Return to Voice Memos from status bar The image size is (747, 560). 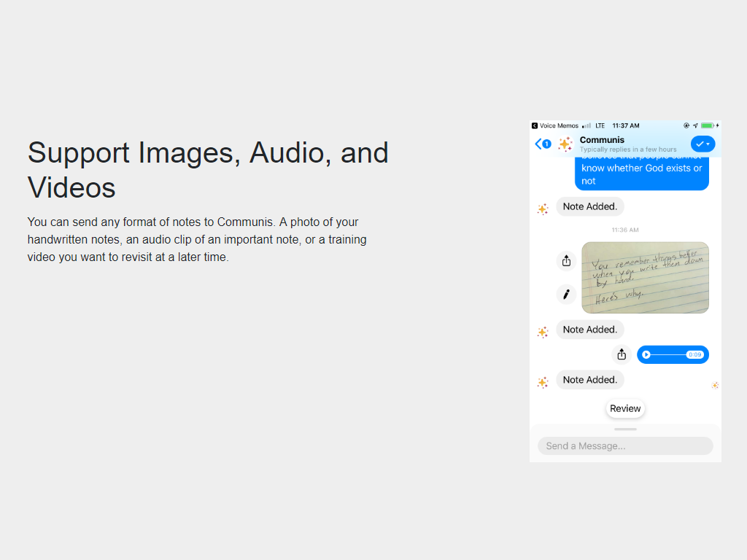tap(555, 125)
